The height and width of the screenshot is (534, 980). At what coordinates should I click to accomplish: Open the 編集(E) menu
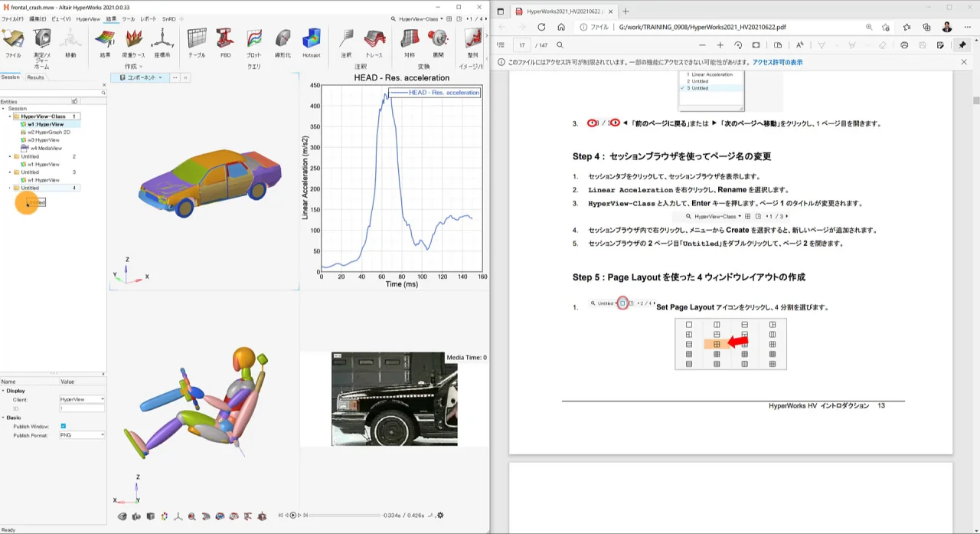(38, 18)
